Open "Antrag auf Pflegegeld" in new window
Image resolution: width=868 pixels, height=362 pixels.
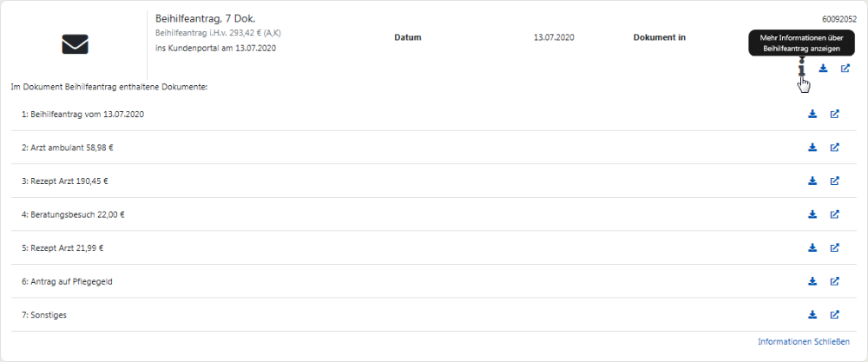click(x=834, y=281)
